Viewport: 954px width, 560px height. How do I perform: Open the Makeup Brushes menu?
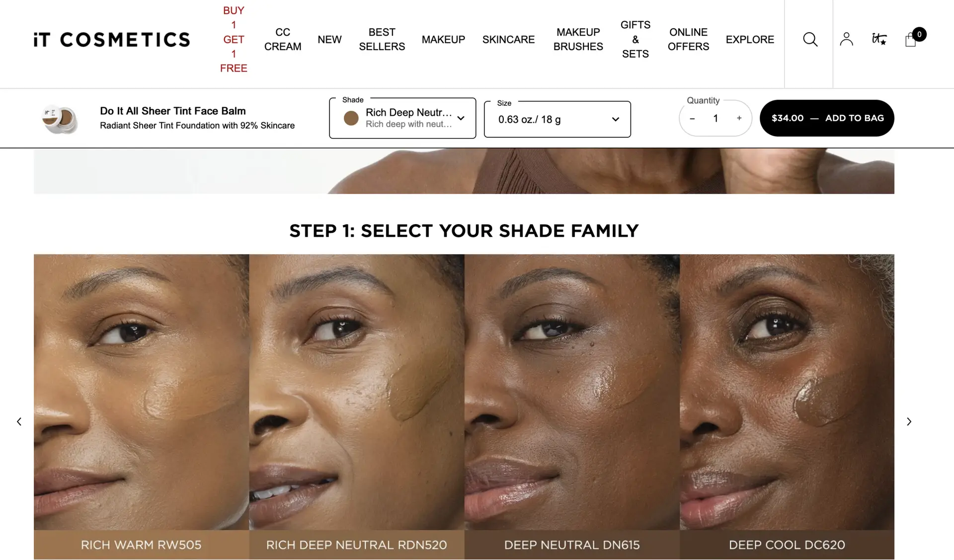point(578,39)
